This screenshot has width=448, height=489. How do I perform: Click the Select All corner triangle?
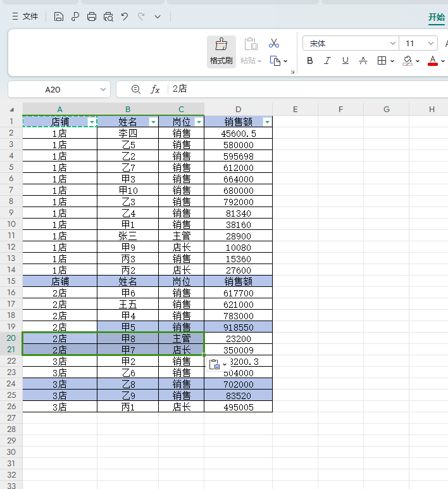12,110
